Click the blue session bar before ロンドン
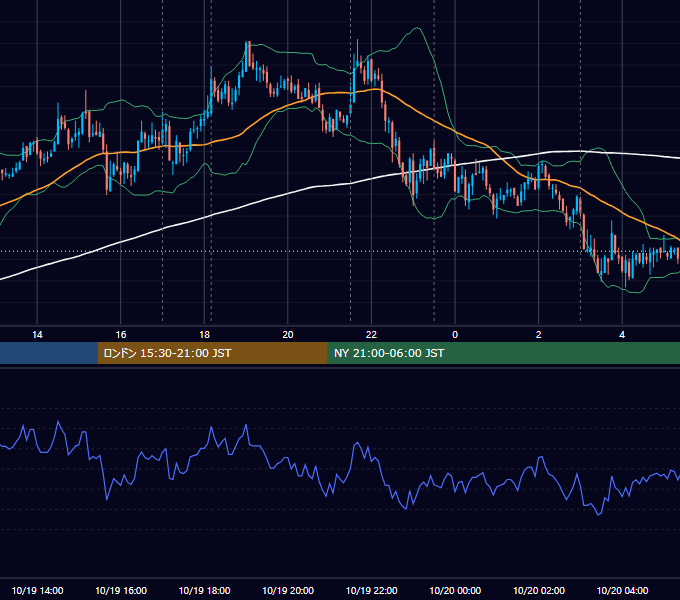This screenshot has height=600, width=680. [49, 353]
